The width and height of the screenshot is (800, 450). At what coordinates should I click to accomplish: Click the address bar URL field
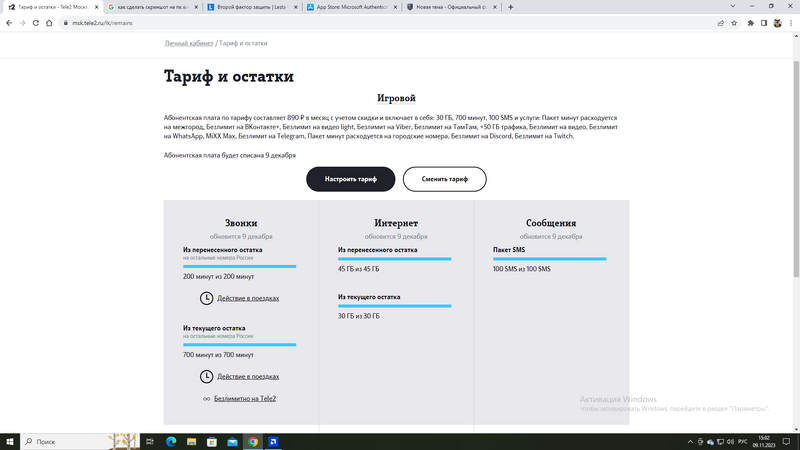coord(388,23)
